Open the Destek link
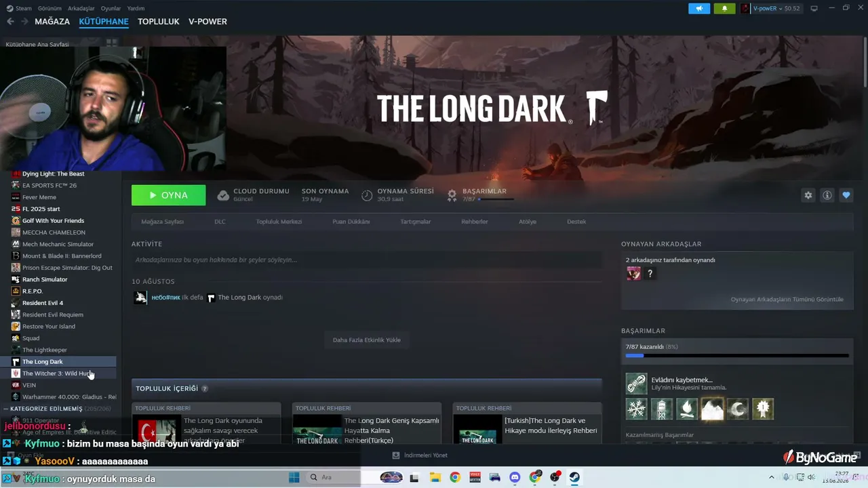The image size is (868, 488). coord(576,222)
